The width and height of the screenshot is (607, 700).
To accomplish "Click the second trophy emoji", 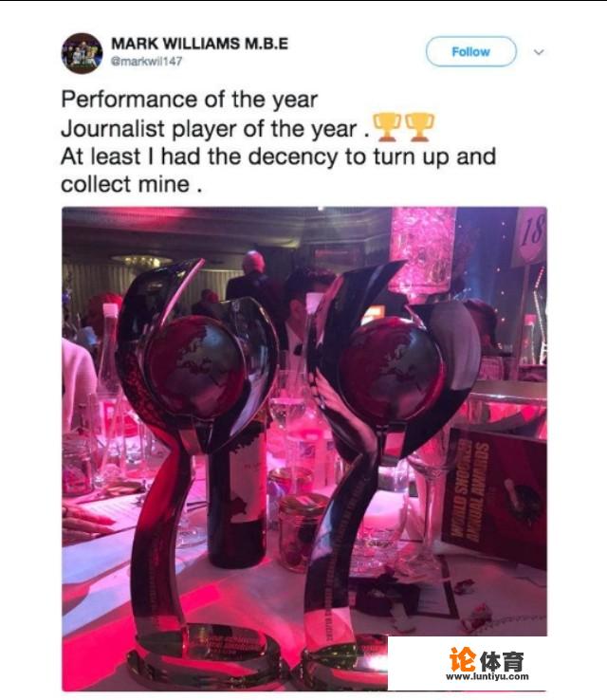I will coord(419,127).
